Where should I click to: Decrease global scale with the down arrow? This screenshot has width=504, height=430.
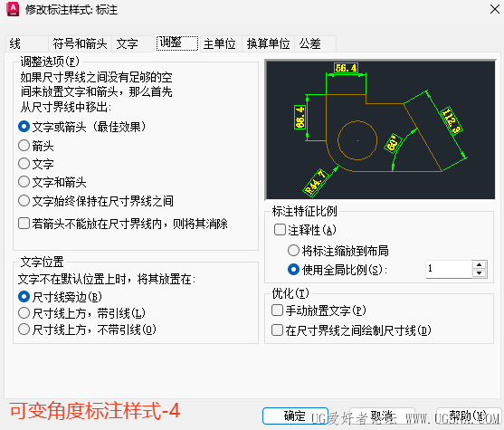[480, 273]
